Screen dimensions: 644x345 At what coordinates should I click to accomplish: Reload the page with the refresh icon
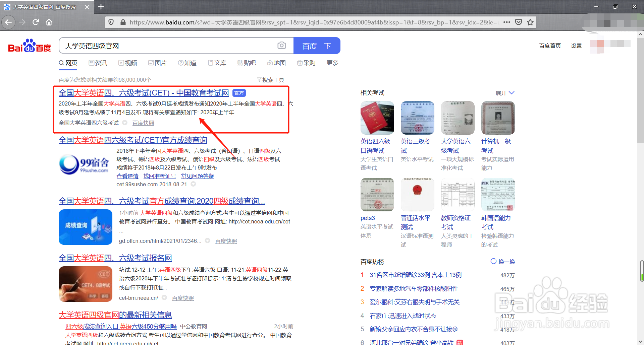pyautogui.click(x=36, y=22)
